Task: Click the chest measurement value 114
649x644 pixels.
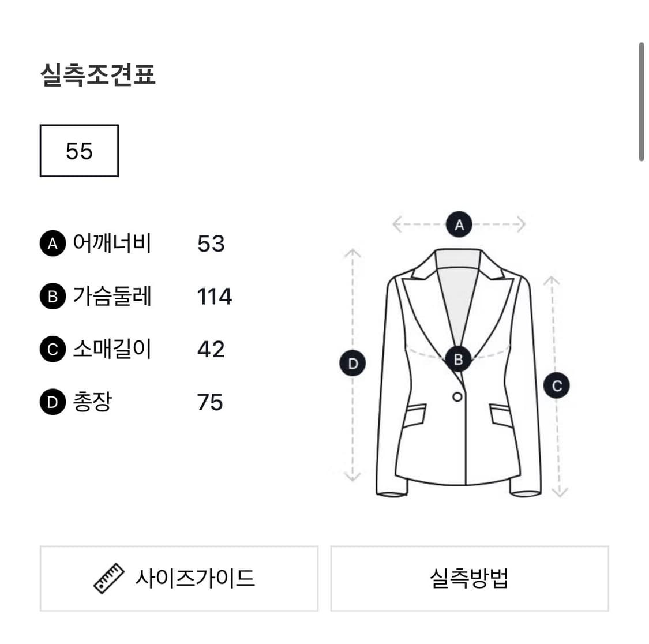Action: [215, 296]
